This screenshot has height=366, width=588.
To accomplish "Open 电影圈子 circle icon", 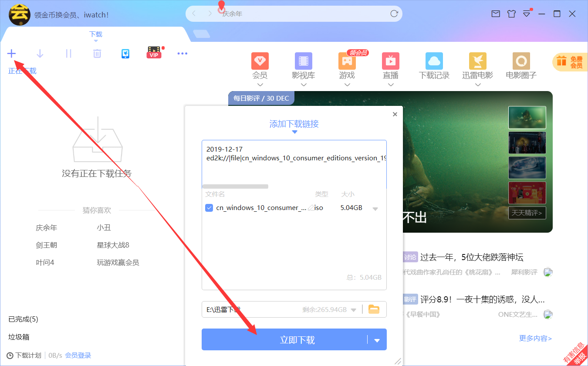I will tap(521, 61).
